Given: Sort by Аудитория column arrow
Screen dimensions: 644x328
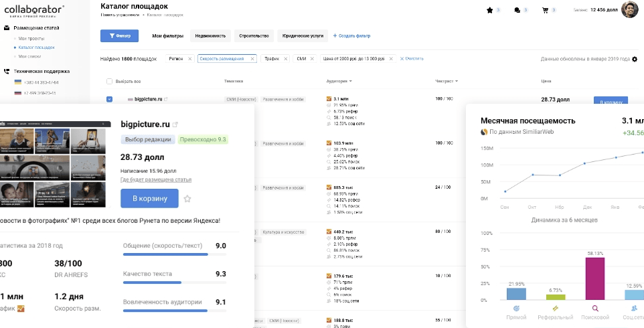Looking at the screenshot, I should pos(350,81).
